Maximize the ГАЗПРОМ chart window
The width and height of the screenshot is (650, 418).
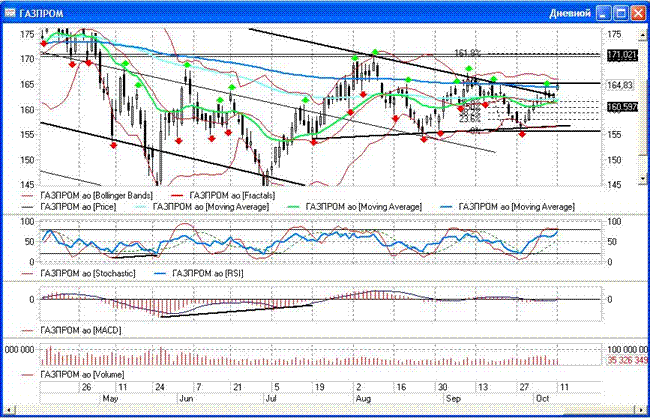click(x=621, y=14)
